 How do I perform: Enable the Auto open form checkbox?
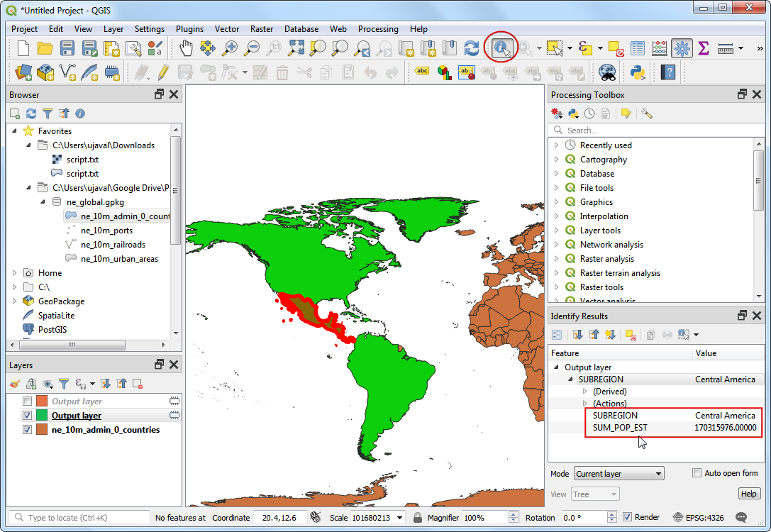(x=697, y=473)
